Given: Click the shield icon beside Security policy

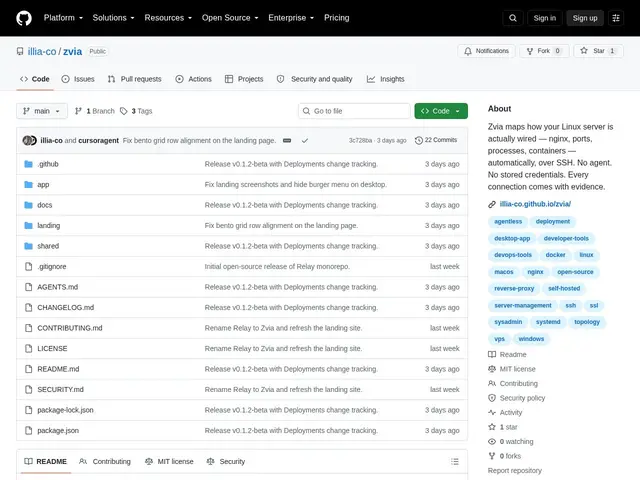Looking at the screenshot, I should (492, 398).
